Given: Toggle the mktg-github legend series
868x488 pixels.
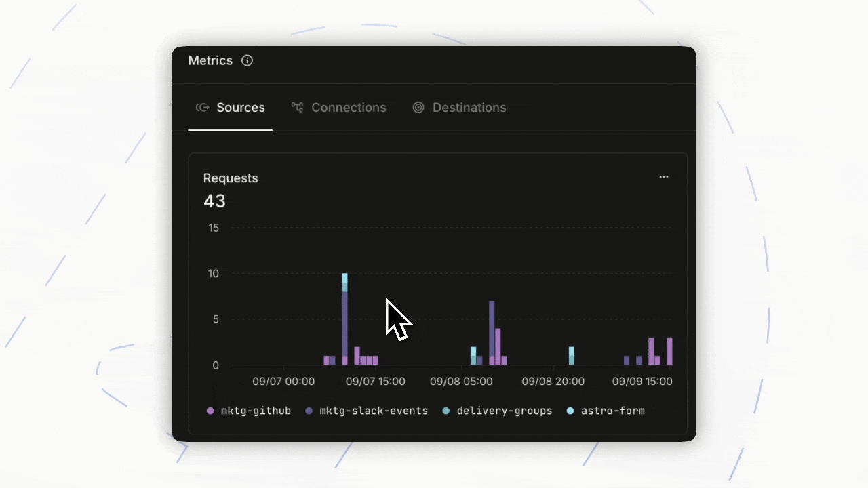Looking at the screenshot, I should (249, 411).
